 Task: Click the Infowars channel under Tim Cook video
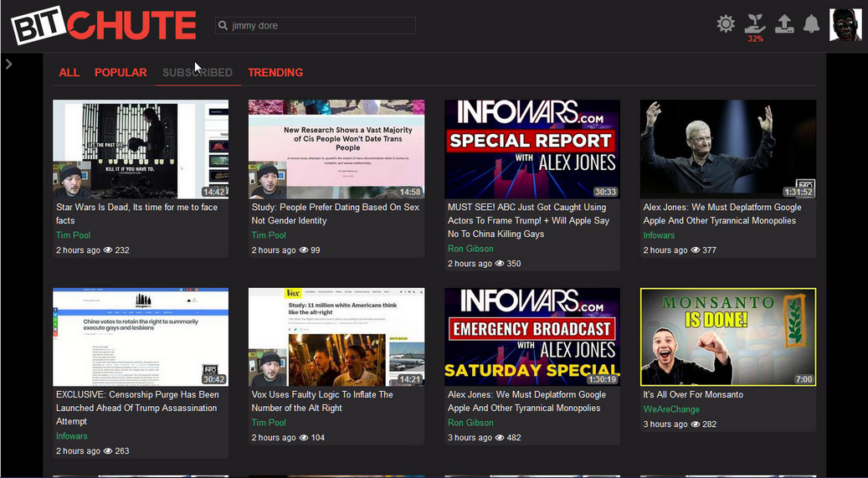point(659,235)
